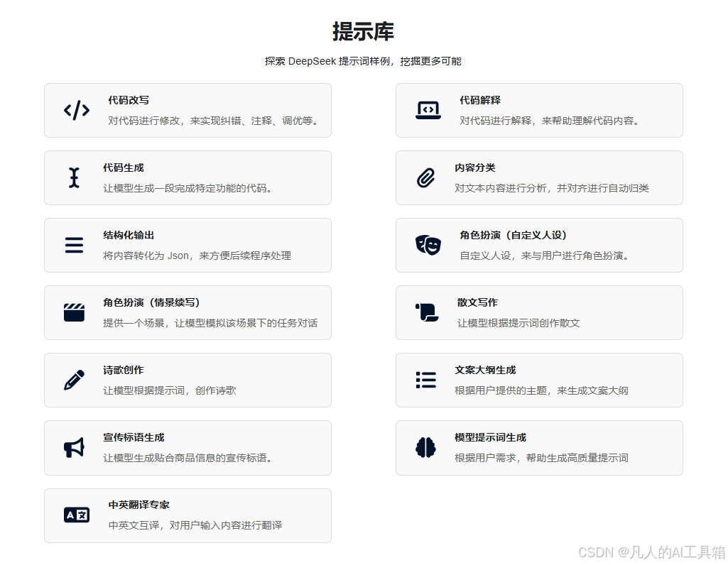The image size is (728, 565).
Task: Click description 对文本内容进行分析，并对齐进行自动归类
Action: click(x=552, y=188)
